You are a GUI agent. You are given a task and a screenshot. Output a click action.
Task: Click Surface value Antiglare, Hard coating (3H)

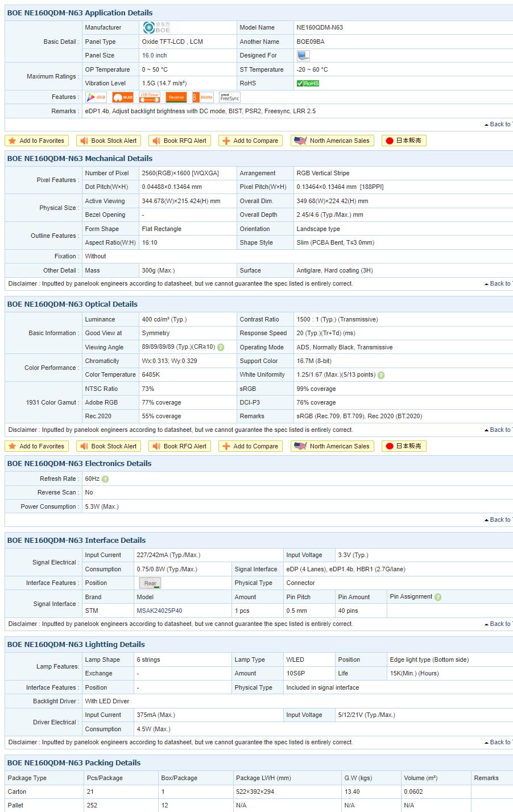click(334, 271)
